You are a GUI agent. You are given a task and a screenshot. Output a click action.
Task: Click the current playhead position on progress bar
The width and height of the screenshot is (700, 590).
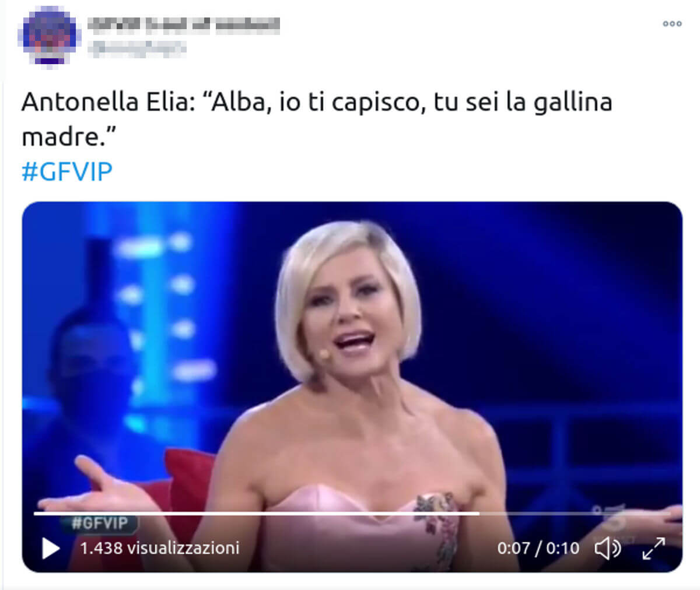tap(479, 514)
